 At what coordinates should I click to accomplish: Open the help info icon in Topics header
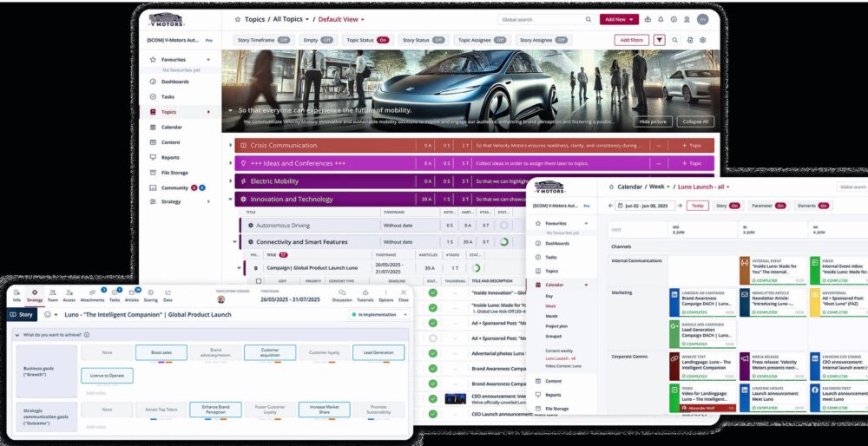click(x=674, y=19)
